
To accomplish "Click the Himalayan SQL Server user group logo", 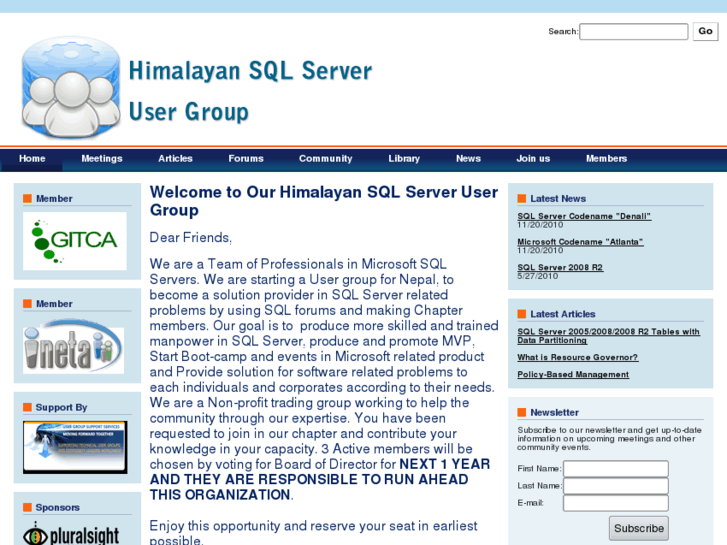I will point(71,88).
